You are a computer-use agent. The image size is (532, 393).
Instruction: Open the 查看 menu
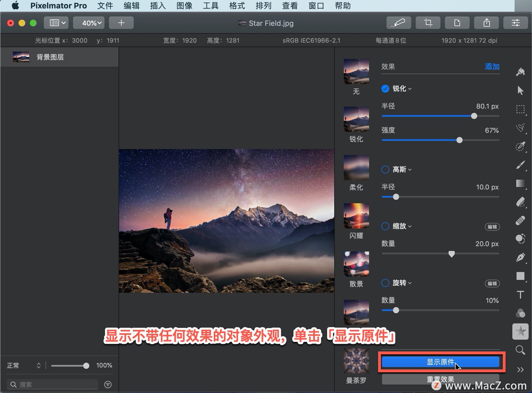coord(290,6)
